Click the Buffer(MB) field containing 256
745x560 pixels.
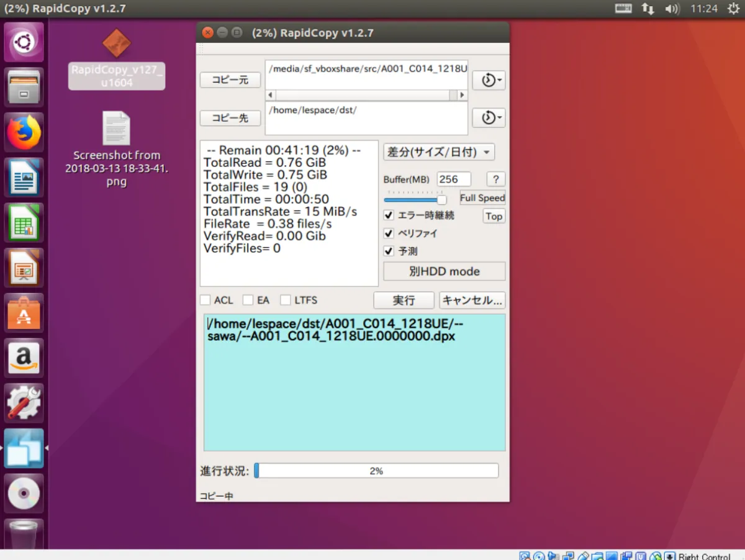tap(454, 179)
